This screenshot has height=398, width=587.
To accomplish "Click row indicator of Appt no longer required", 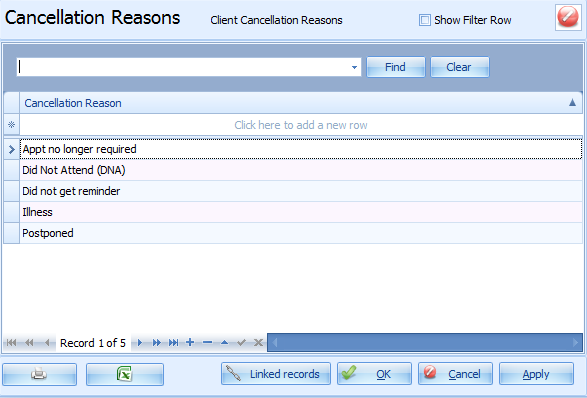I will coord(12,149).
